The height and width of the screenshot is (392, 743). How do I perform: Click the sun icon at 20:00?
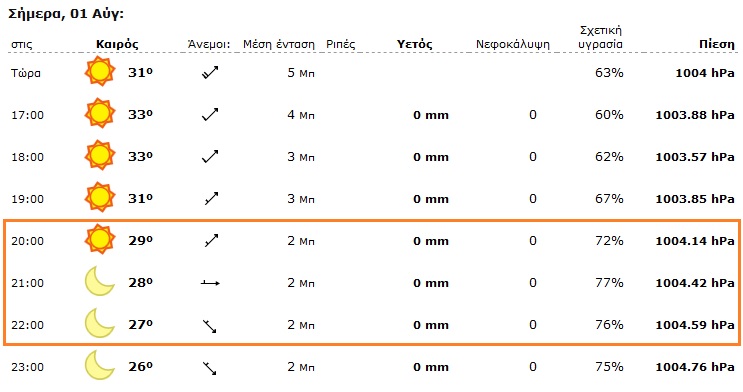click(x=100, y=239)
